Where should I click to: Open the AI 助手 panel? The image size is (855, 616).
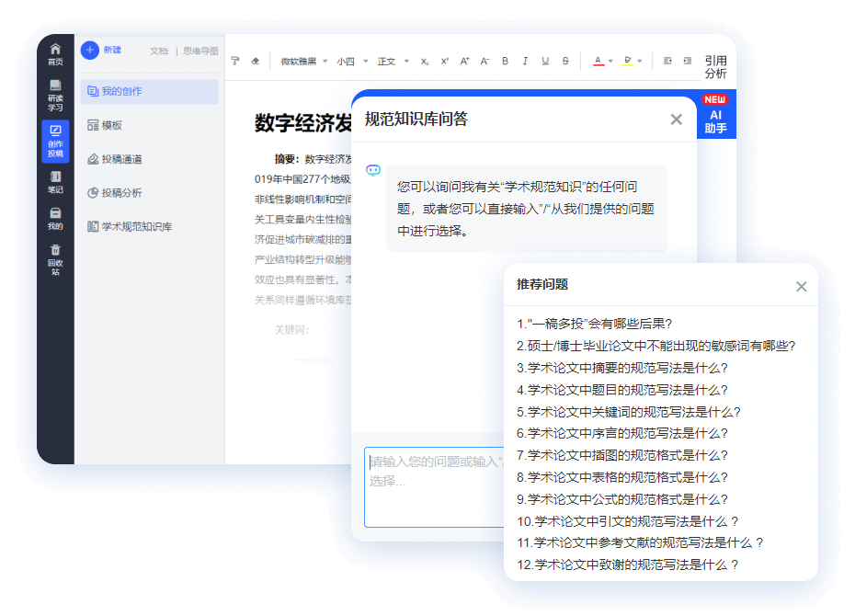click(716, 120)
